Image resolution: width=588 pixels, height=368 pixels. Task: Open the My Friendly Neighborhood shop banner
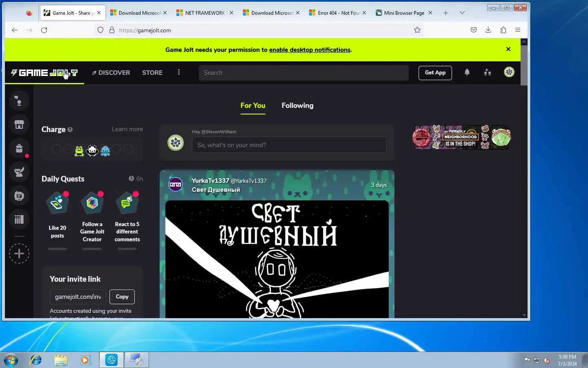click(x=461, y=137)
